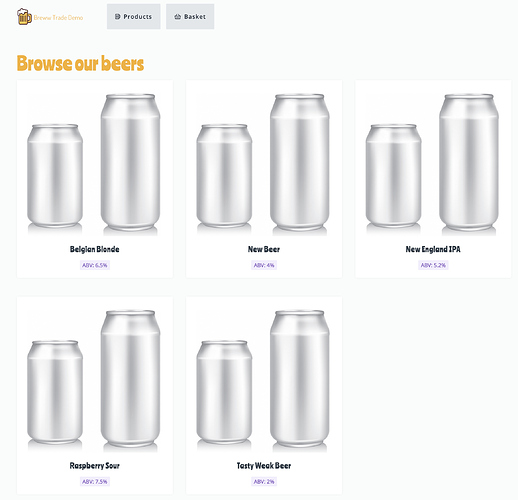This screenshot has height=500, width=518.
Task: Open the Raspberry Sour product title
Action: [95, 465]
